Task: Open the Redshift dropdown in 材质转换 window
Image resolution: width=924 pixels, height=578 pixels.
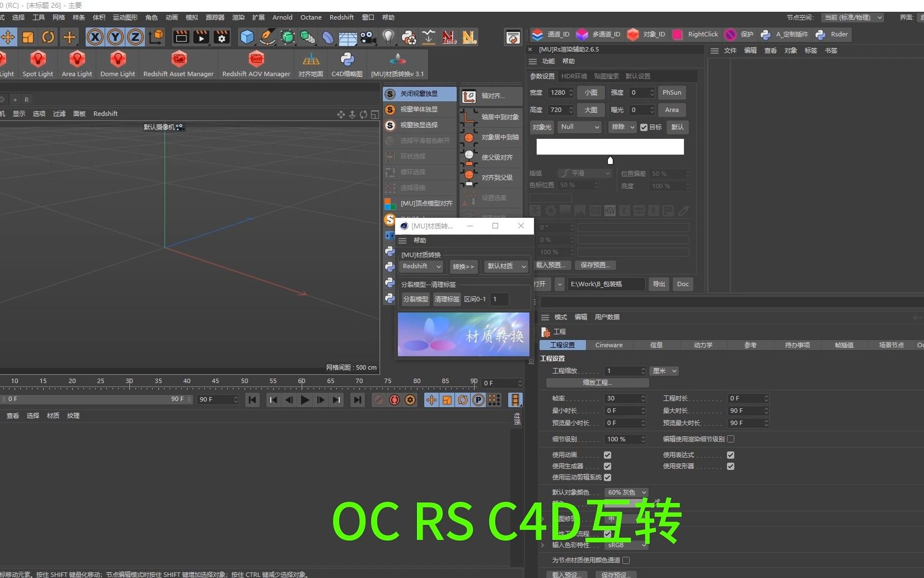Action: 420,266
